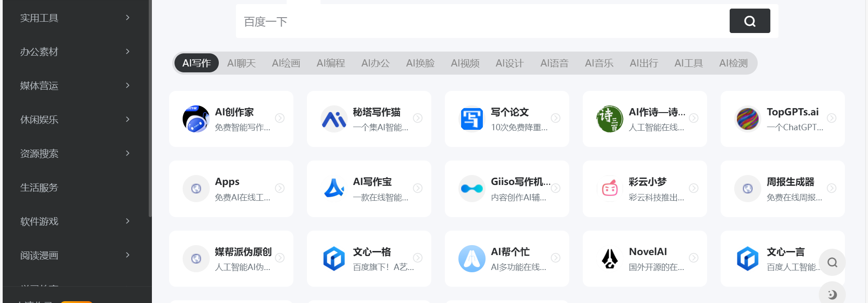Open the 秘塔写作猫 title link
Screen dimensions: 868x303
click(x=377, y=112)
